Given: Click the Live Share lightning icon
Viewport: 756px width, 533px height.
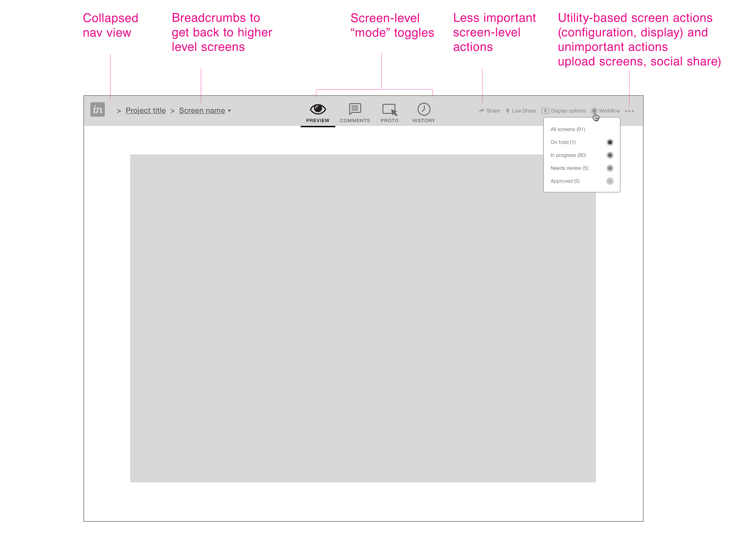Looking at the screenshot, I should tap(508, 111).
